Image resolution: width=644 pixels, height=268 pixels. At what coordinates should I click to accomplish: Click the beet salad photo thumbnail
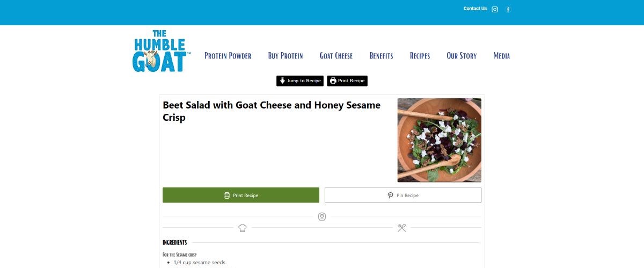[x=439, y=140]
